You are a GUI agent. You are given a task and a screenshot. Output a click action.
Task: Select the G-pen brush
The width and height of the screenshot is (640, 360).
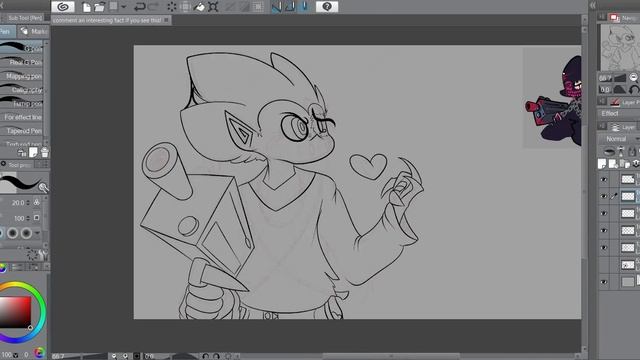pos(21,48)
